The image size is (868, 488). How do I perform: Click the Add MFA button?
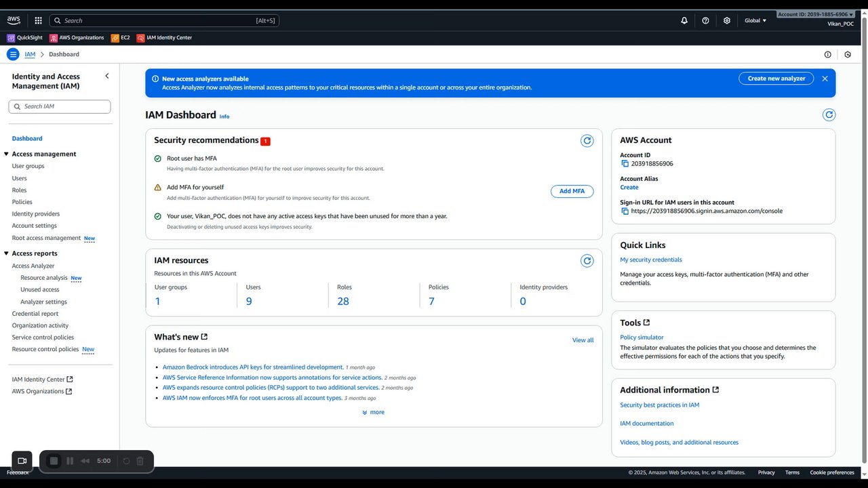pyautogui.click(x=572, y=191)
